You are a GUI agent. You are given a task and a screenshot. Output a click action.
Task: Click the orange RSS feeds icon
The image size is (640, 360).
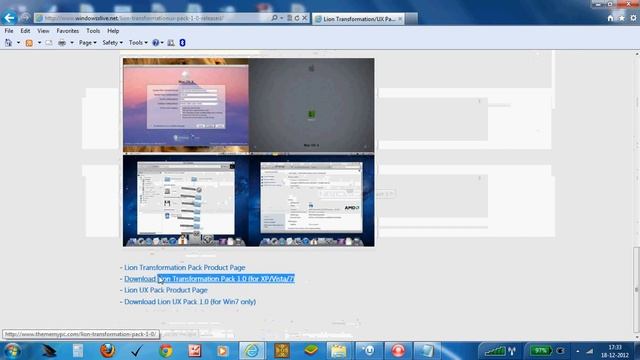[x=29, y=42]
